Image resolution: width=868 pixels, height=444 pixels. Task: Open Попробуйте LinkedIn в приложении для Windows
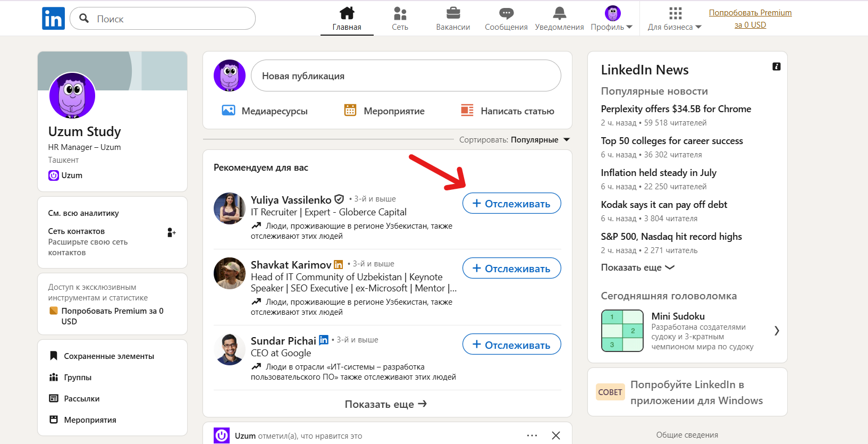click(x=696, y=392)
